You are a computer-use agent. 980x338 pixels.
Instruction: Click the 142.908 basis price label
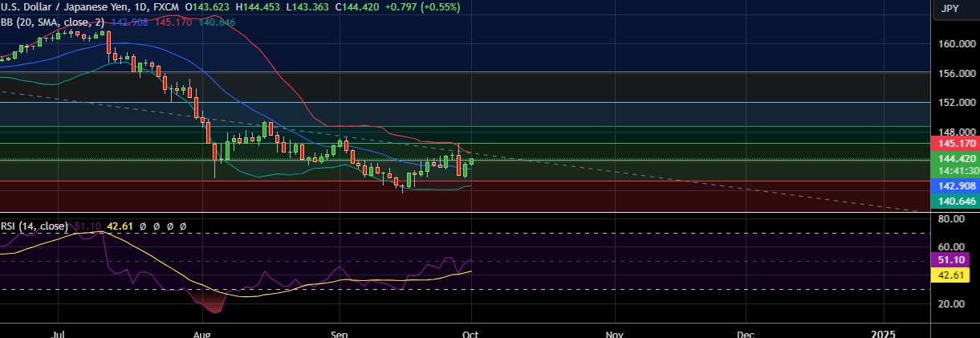pos(954,185)
